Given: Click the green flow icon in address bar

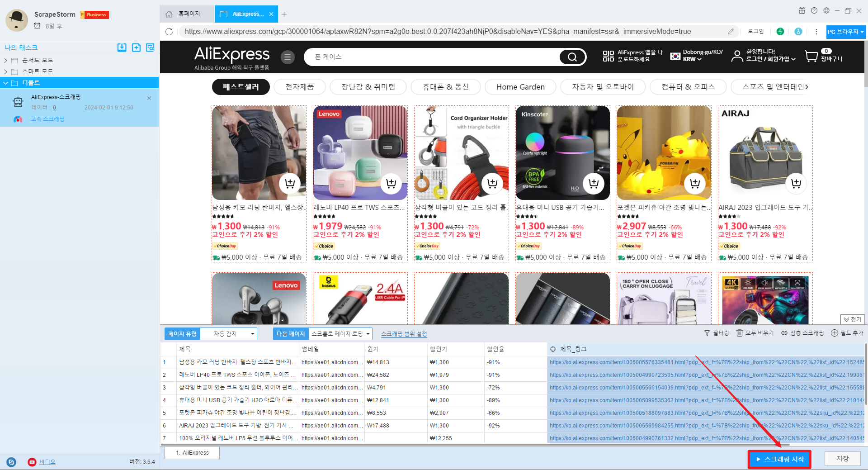Looking at the screenshot, I should tap(780, 32).
